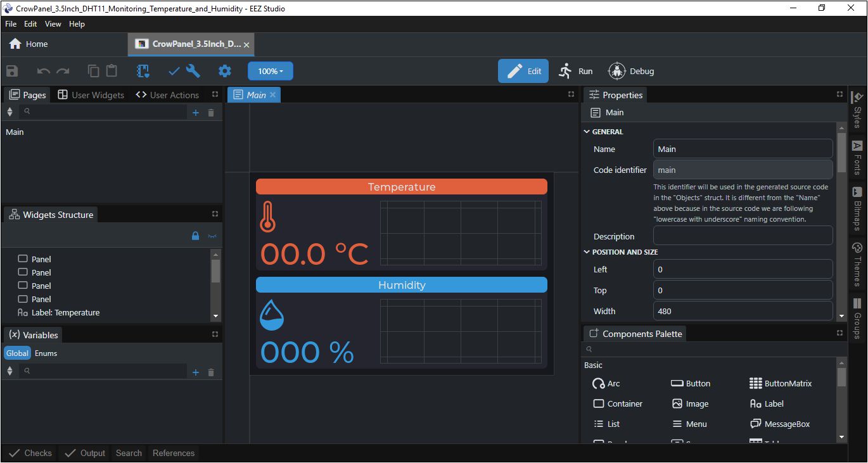
Task: Click the Pages search field
Action: click(102, 112)
